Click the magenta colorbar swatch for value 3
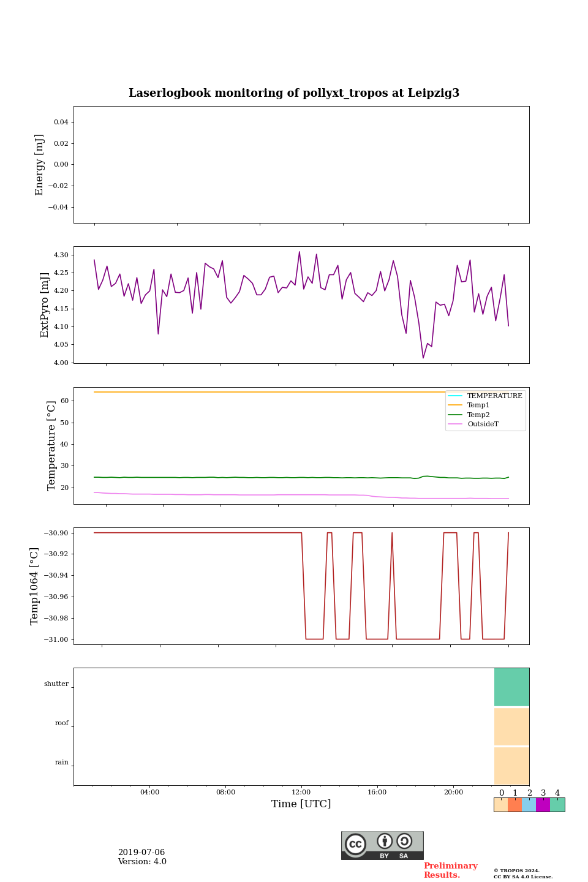Image resolution: width=588 pixels, height=882 pixels. click(x=543, y=805)
